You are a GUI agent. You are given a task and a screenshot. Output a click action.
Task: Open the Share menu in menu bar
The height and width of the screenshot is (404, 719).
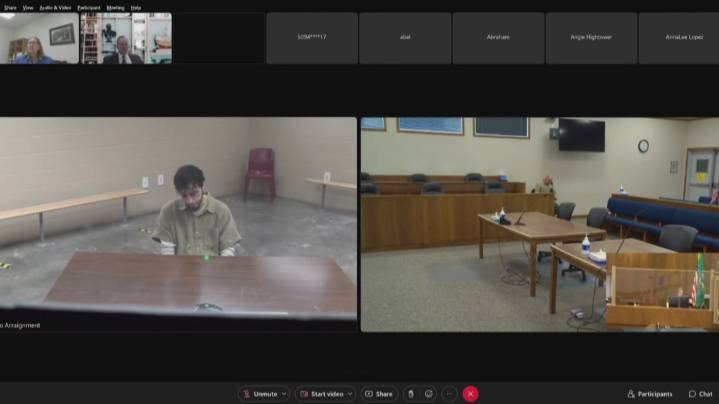coord(10,7)
